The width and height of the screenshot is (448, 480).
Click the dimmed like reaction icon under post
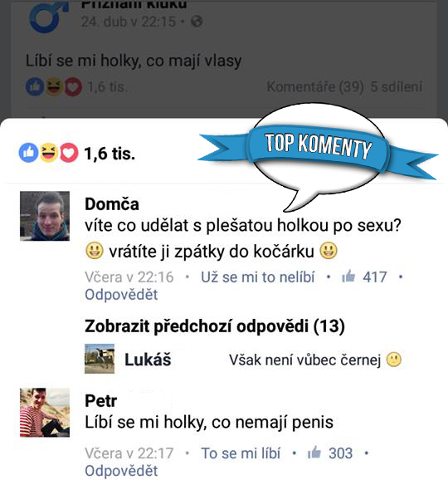coord(35,86)
